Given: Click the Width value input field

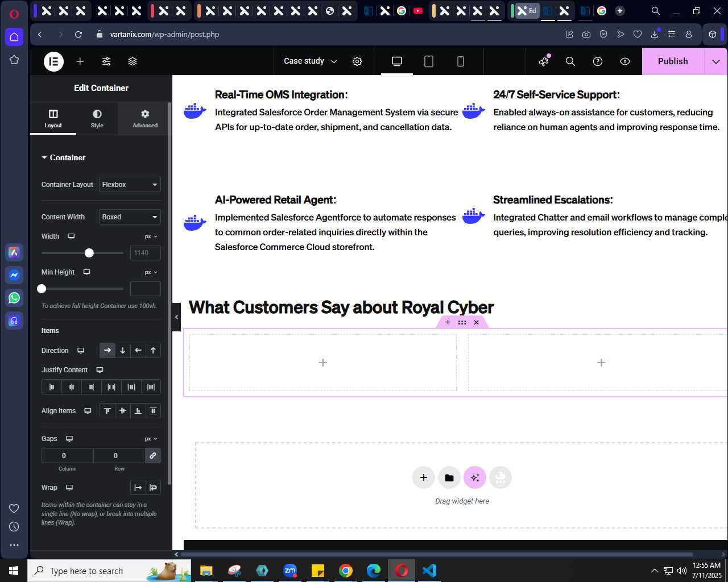Looking at the screenshot, I should [x=146, y=253].
